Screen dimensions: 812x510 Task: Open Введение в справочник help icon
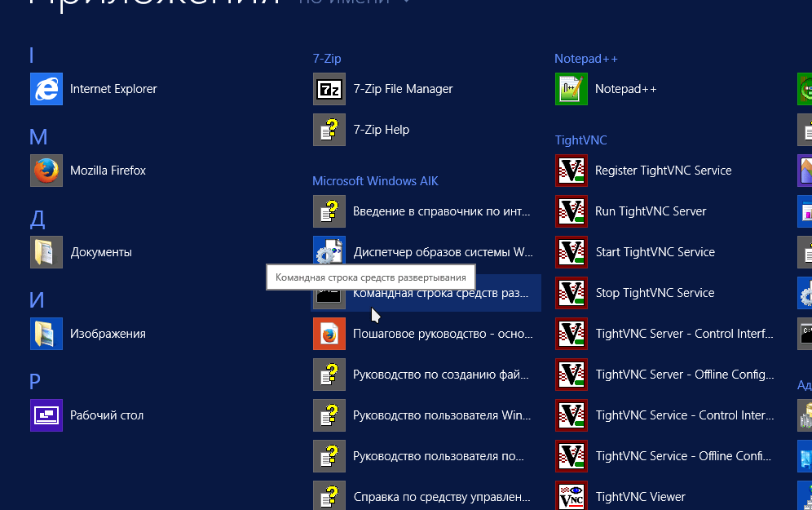click(x=329, y=211)
